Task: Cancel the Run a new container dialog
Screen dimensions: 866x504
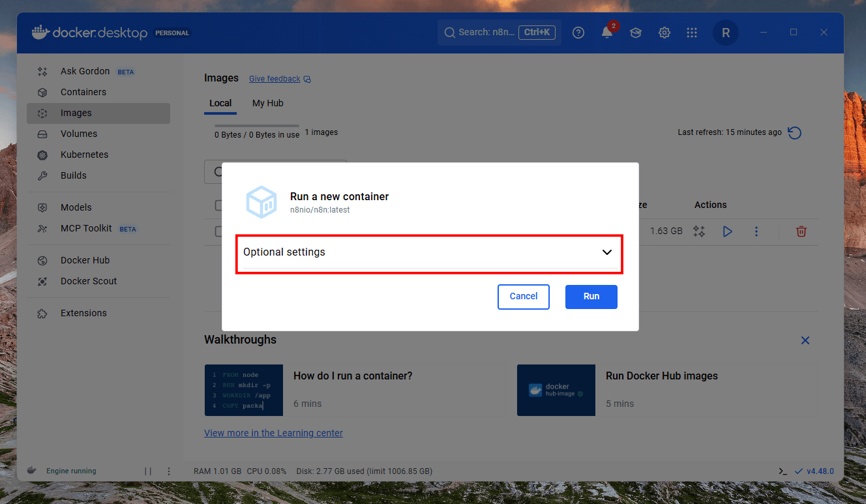Action: coord(524,297)
